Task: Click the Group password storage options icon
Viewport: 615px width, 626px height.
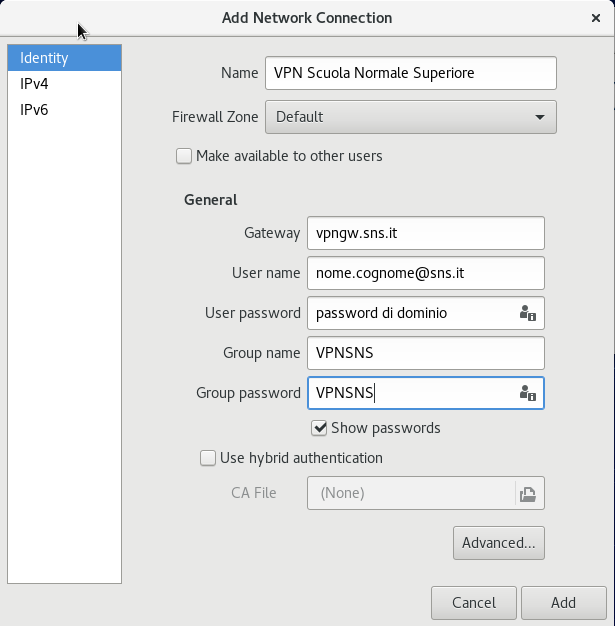Action: click(528, 393)
